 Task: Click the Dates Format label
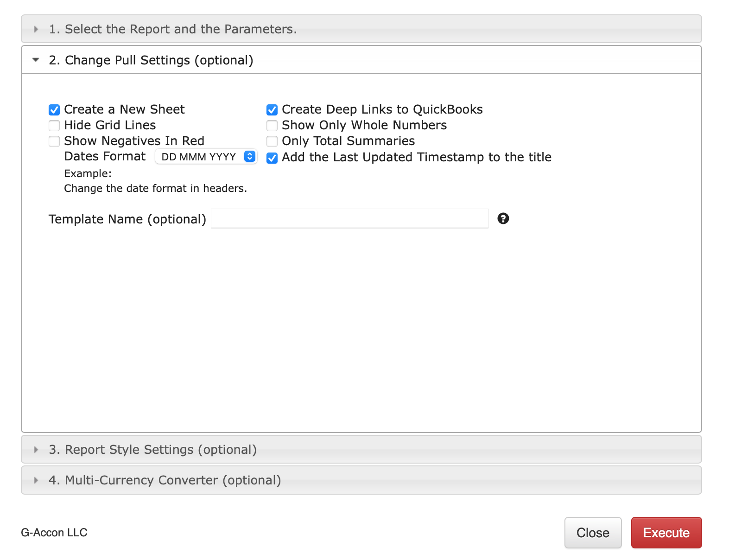105,156
